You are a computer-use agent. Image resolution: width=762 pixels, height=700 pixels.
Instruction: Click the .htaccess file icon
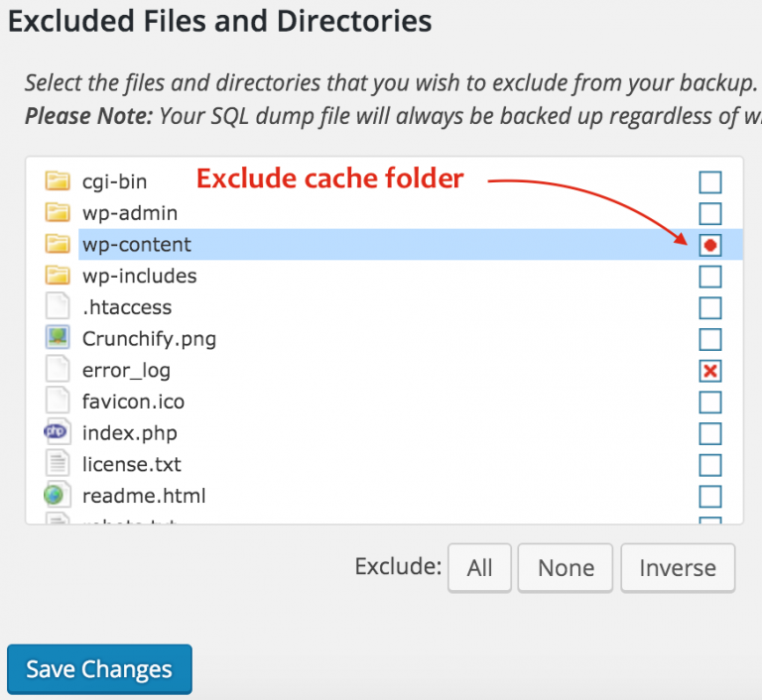click(58, 307)
